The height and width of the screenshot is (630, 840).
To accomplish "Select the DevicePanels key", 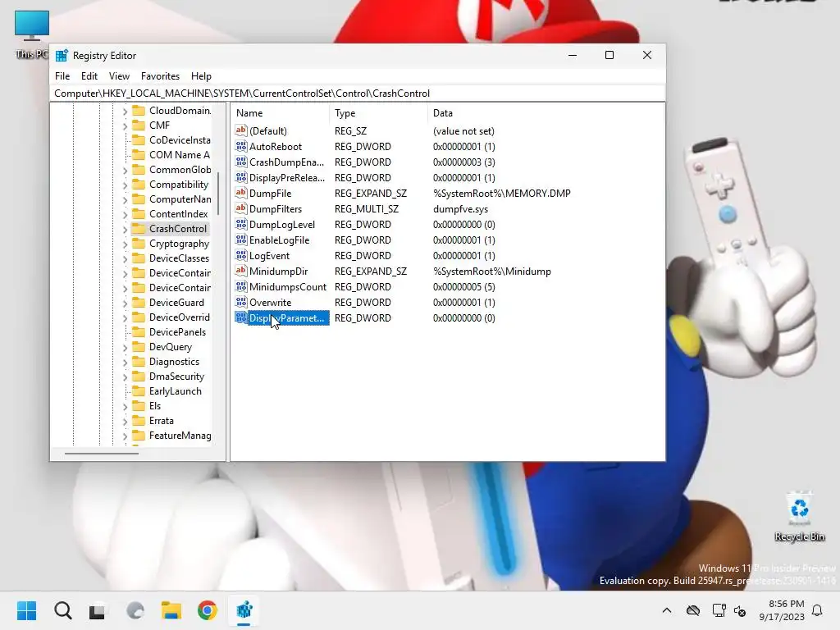I will coord(177,332).
